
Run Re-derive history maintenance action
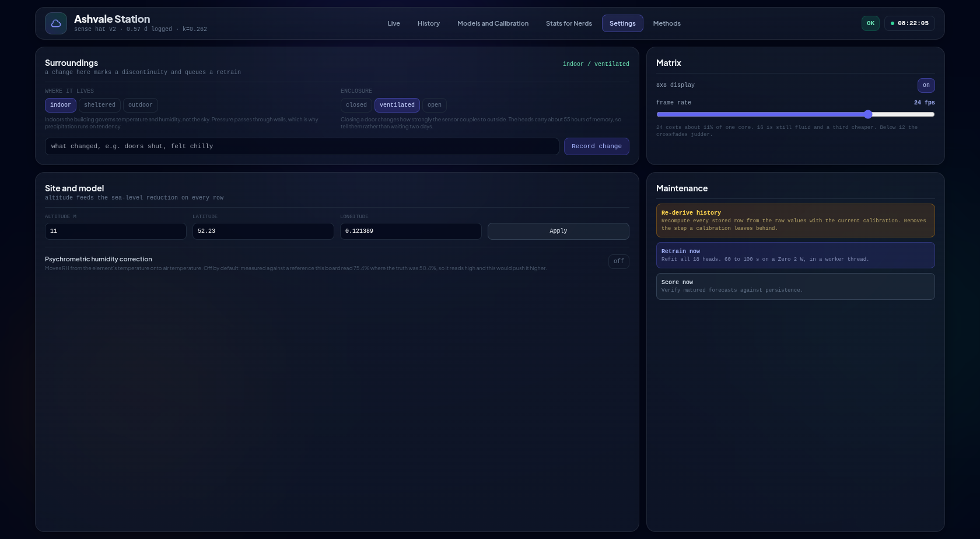point(796,220)
